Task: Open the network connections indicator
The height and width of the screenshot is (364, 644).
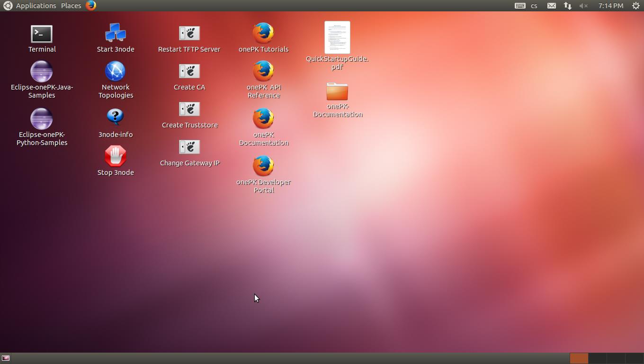Action: [x=567, y=6]
